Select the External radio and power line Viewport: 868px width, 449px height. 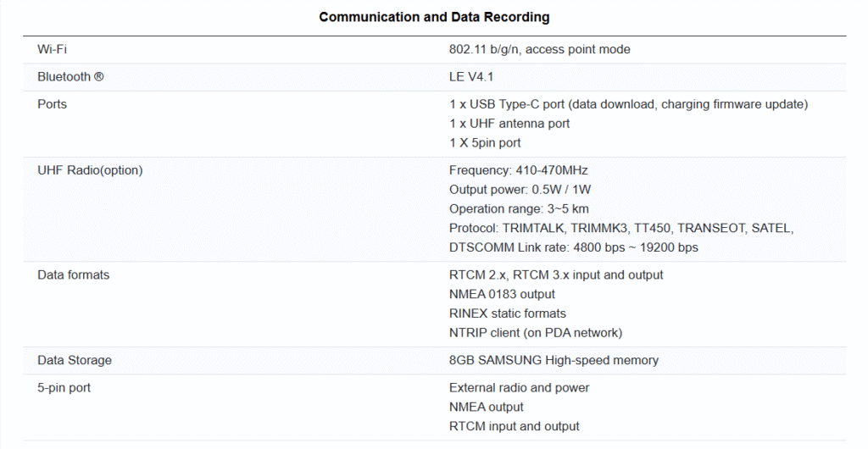[x=519, y=387]
